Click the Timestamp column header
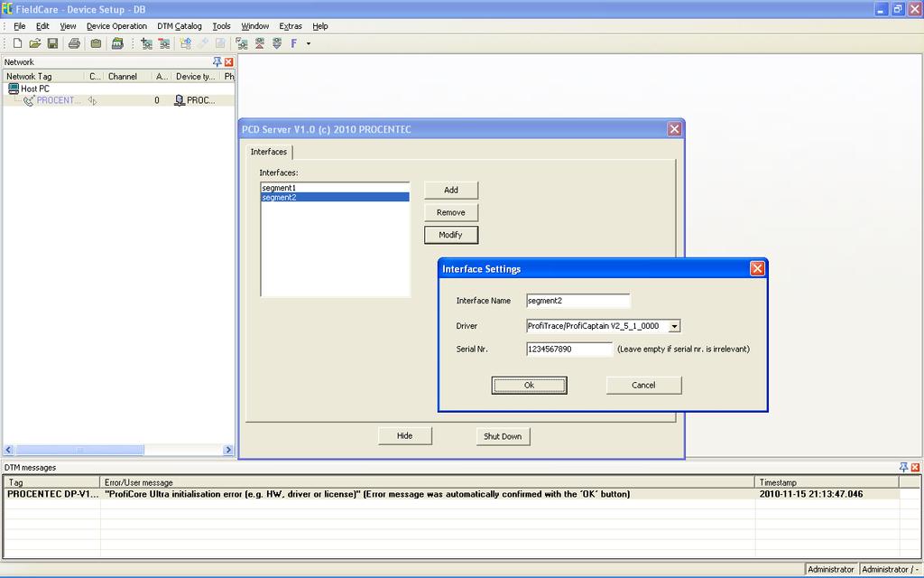This screenshot has width=924, height=578. click(827, 482)
